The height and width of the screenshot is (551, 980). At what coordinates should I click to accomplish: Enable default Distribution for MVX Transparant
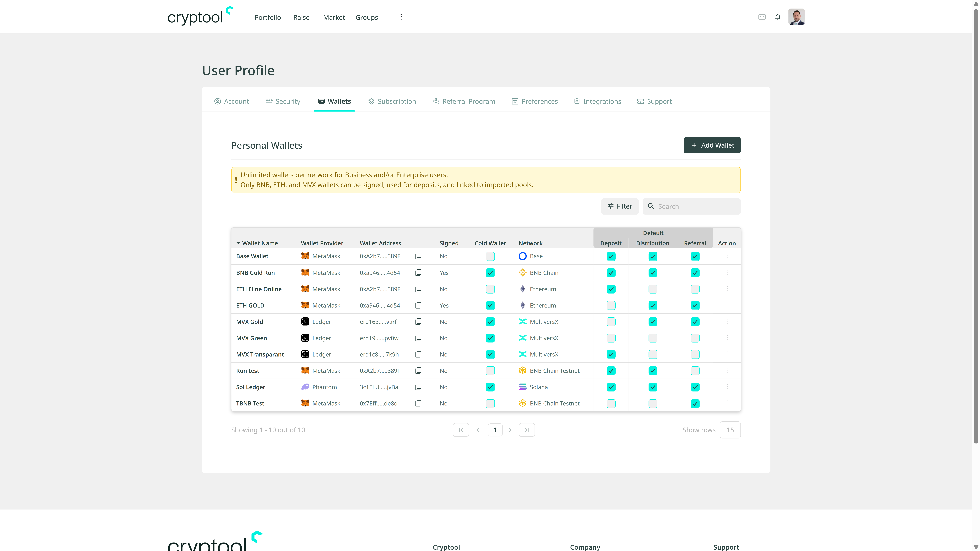pos(653,354)
